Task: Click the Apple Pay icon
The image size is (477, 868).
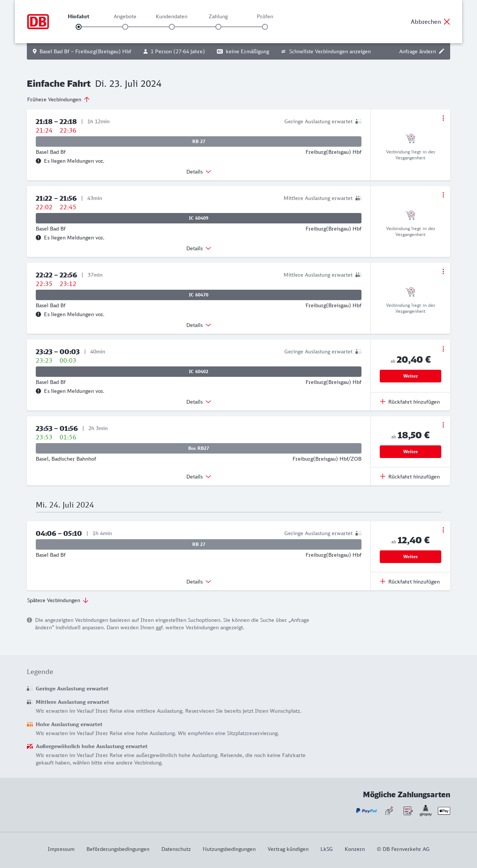Action: click(444, 811)
